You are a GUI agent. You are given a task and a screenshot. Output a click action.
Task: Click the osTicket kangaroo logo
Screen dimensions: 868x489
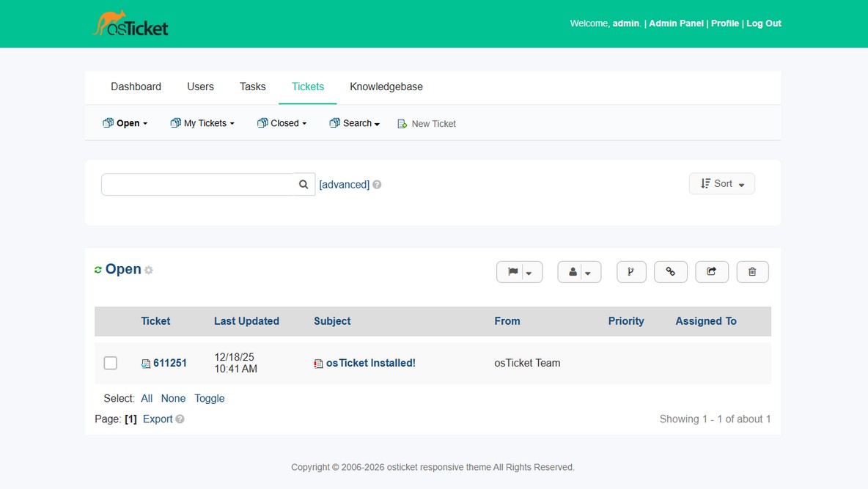[x=130, y=24]
